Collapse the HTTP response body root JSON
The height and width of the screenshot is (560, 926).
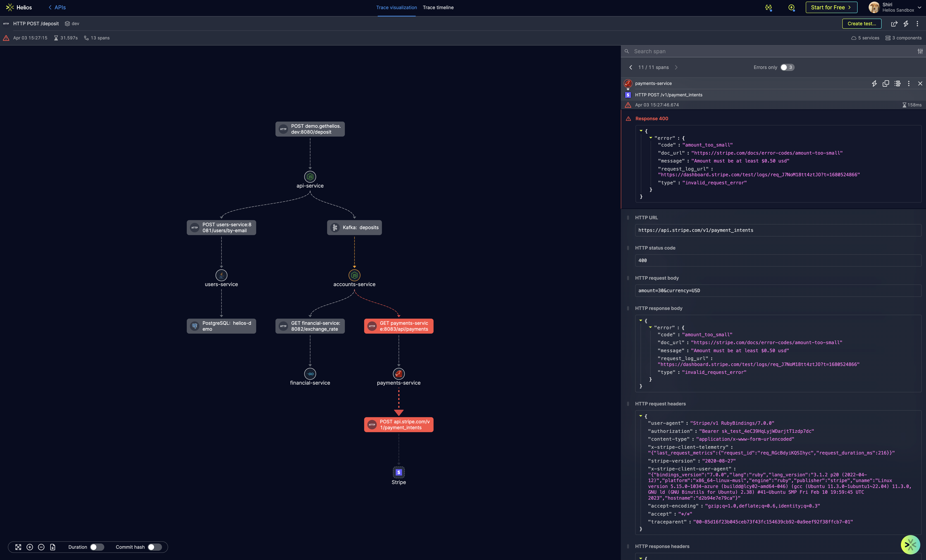coord(641,321)
